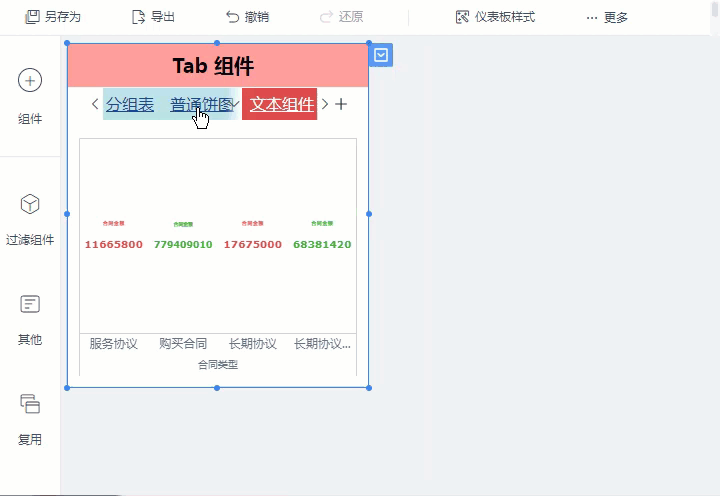Viewport: 720px width, 496px height.
Task: Click the 服务协议 axis label
Action: pyautogui.click(x=113, y=344)
